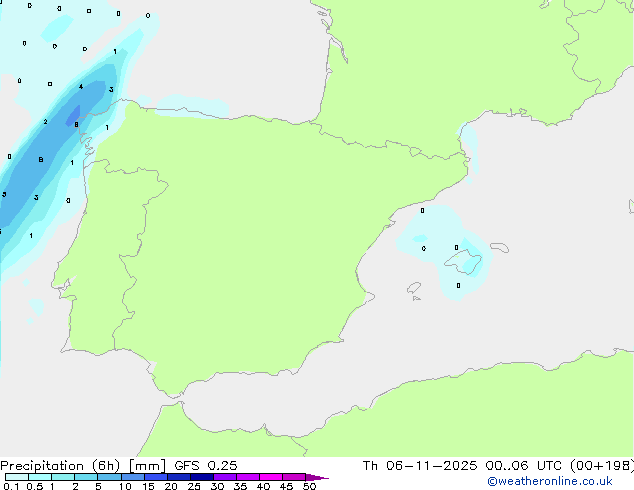Click the 20 to 25 mm legend swatch
634x490 pixels.
(x=179, y=477)
